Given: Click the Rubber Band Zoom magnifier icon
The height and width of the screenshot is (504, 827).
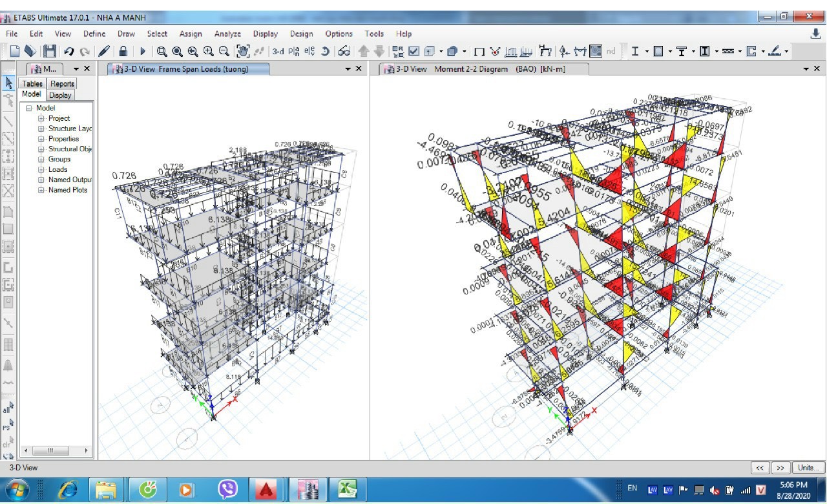Looking at the screenshot, I should [x=162, y=51].
